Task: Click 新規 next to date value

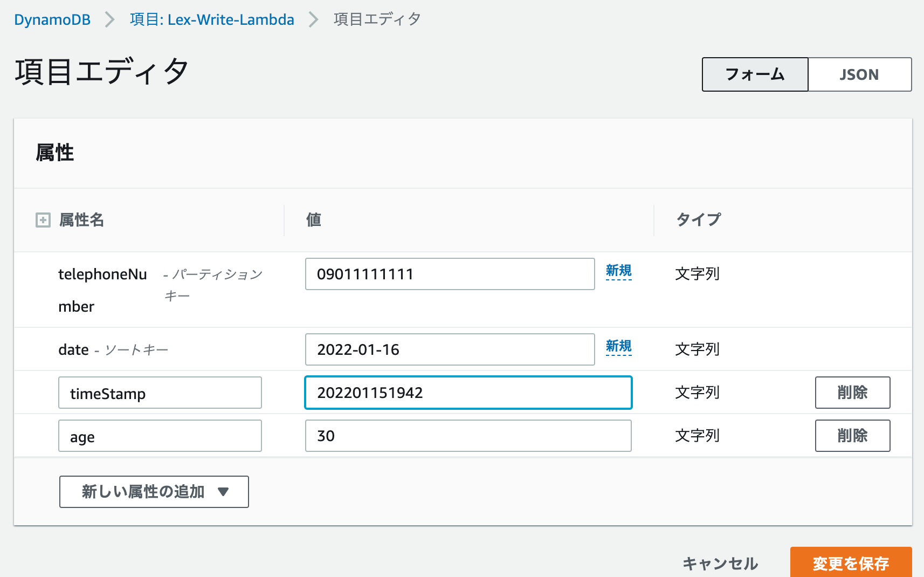Action: click(618, 347)
